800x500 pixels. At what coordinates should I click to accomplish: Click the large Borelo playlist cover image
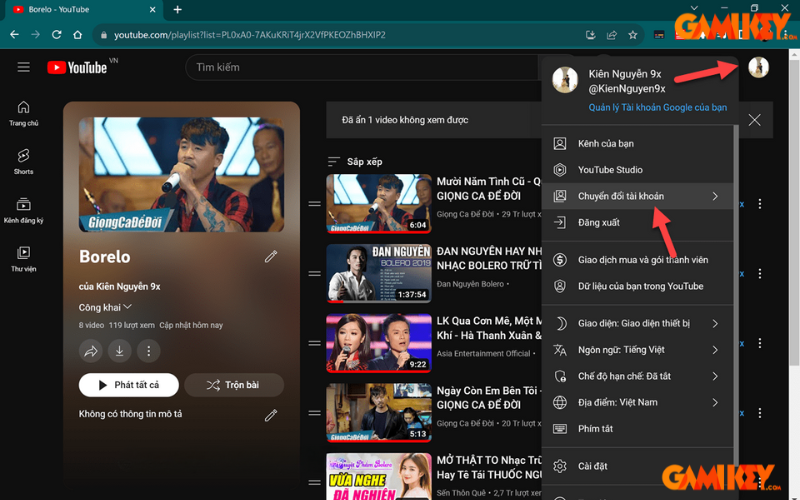click(x=181, y=174)
